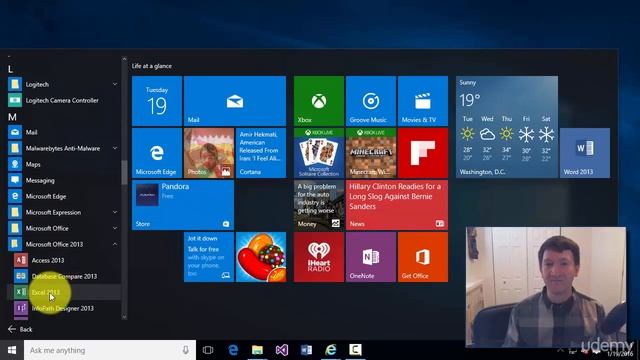The height and width of the screenshot is (360, 640).
Task: Open Camtasia from the taskbar
Action: (355, 350)
